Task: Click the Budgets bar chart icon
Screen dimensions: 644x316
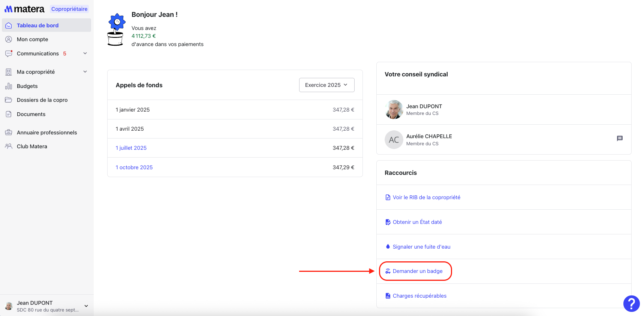Action: pos(9,86)
